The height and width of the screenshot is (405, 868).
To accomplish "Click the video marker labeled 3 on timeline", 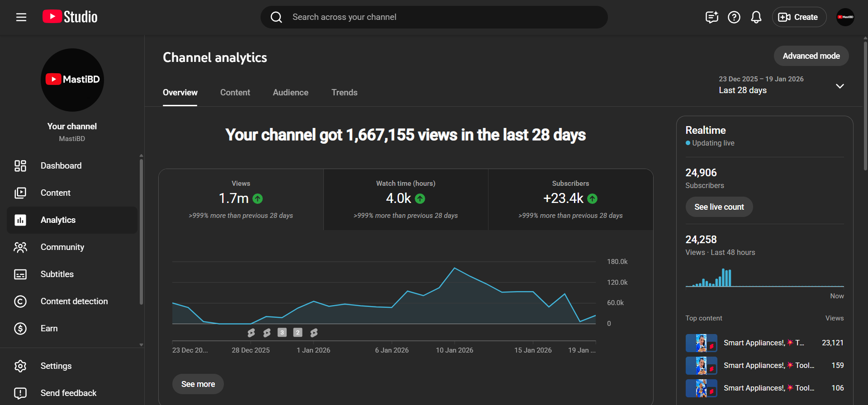I will 282,333.
